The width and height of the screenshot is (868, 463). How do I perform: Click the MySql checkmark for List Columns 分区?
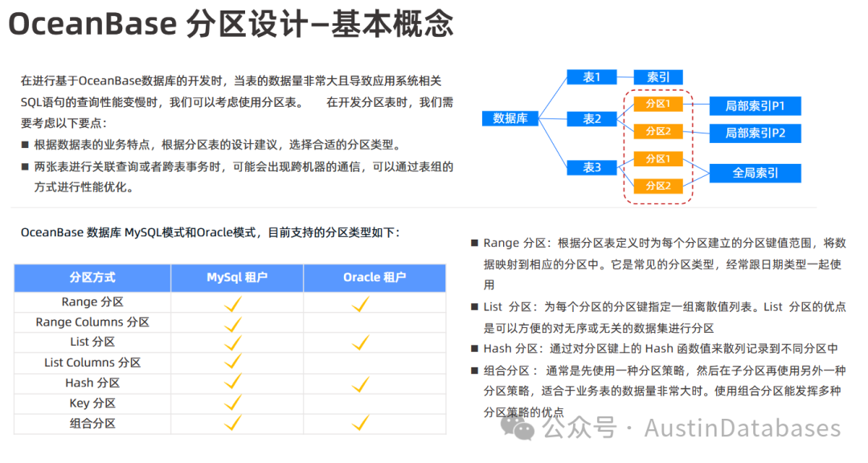(x=233, y=362)
